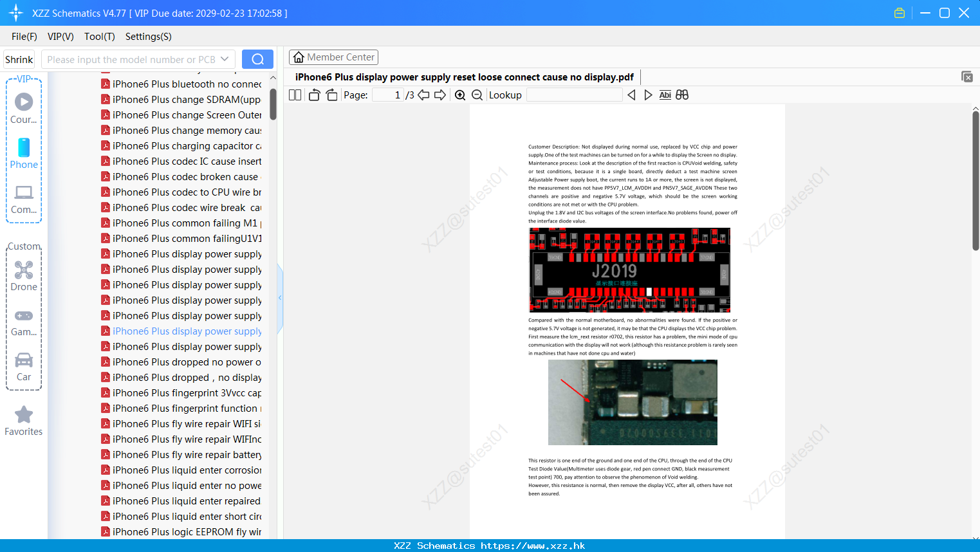This screenshot has height=552, width=980.
Task: Open iPhone6 Plus liquid enter corrosion file
Action: point(181,470)
